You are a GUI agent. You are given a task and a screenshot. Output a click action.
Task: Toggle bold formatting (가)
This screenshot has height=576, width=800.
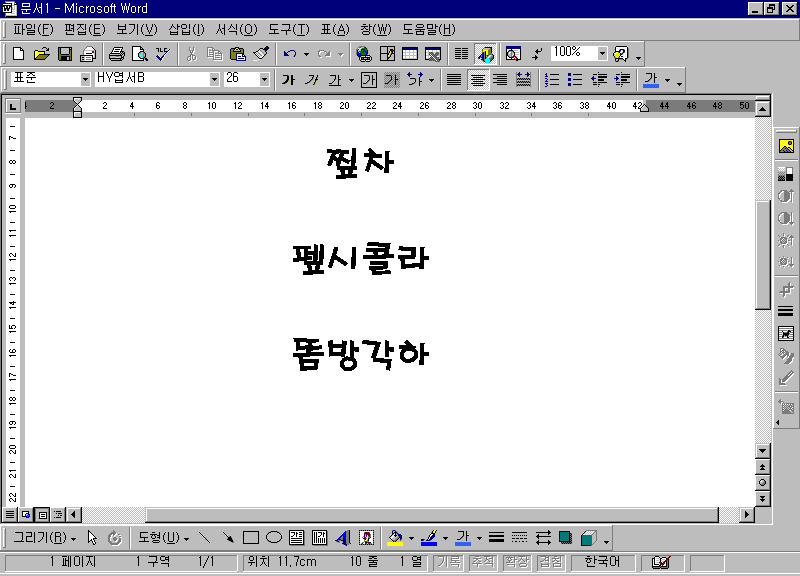pos(288,80)
